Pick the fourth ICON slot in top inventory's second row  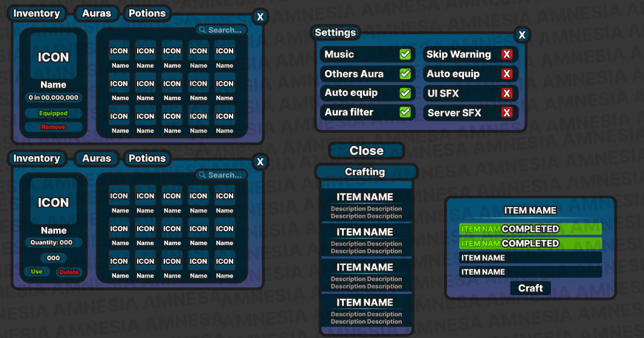coord(198,83)
